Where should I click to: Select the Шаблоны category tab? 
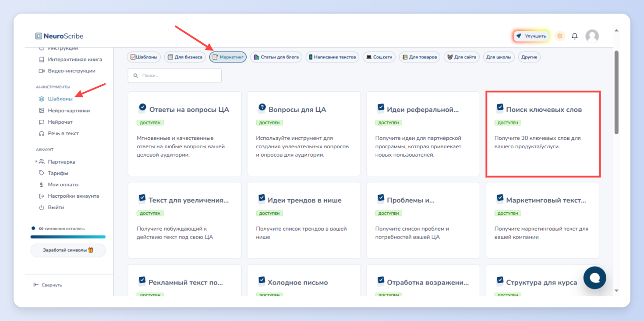144,57
